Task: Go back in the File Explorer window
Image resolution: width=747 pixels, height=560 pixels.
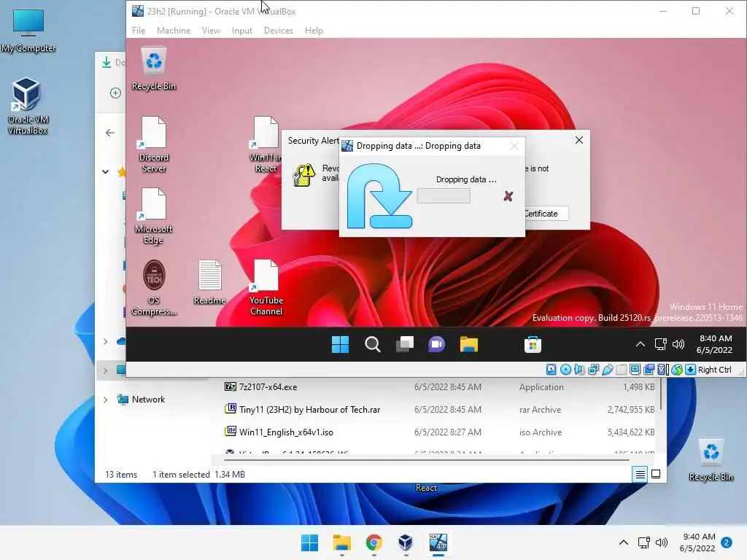Action: (110, 133)
